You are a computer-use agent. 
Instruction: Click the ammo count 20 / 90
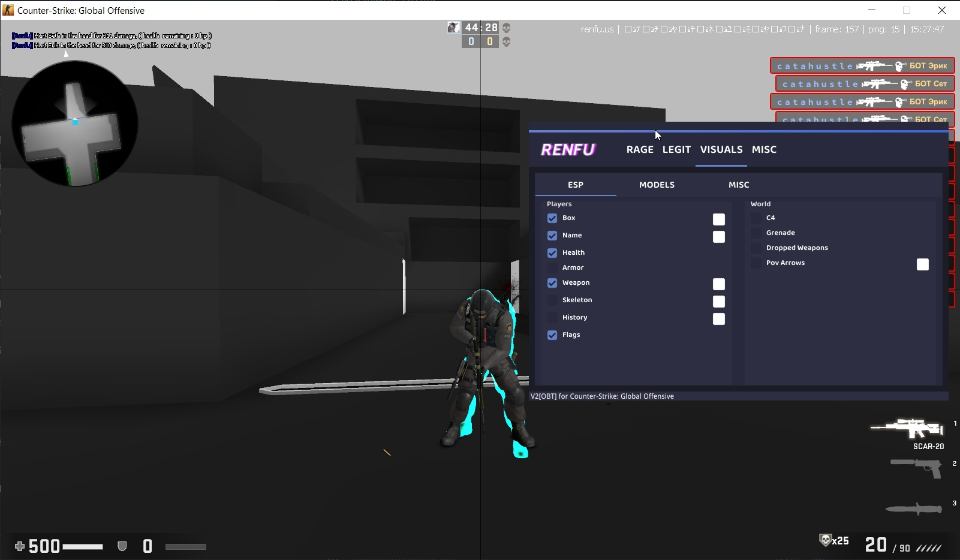(x=888, y=545)
